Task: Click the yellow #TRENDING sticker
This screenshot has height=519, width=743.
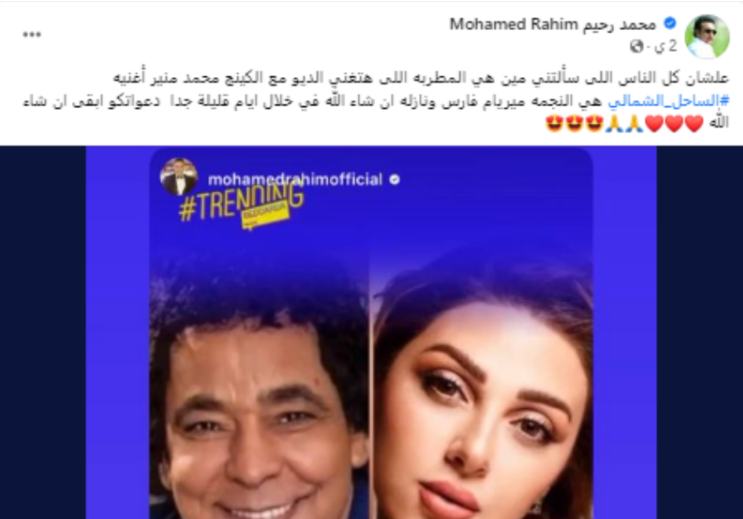Action: (x=242, y=205)
